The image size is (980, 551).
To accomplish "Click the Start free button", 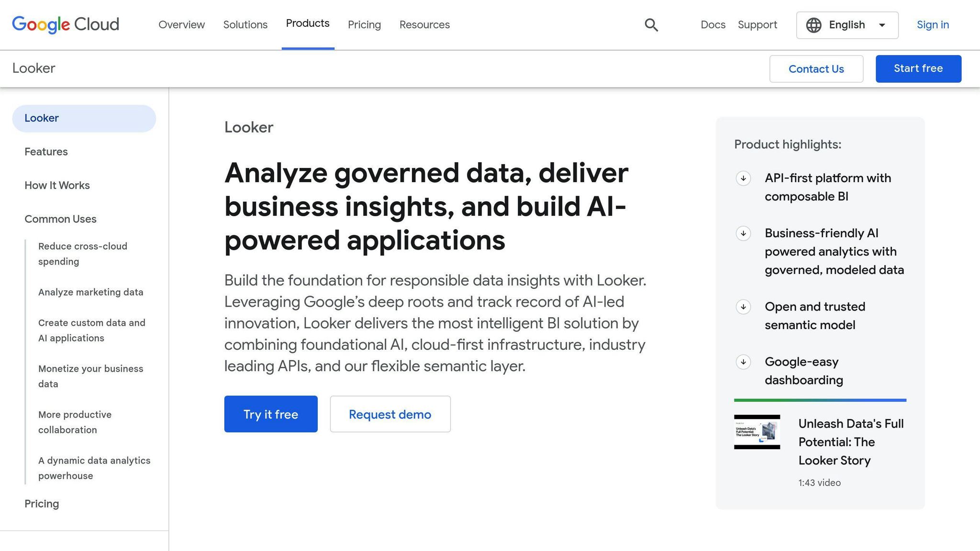I will (x=918, y=68).
